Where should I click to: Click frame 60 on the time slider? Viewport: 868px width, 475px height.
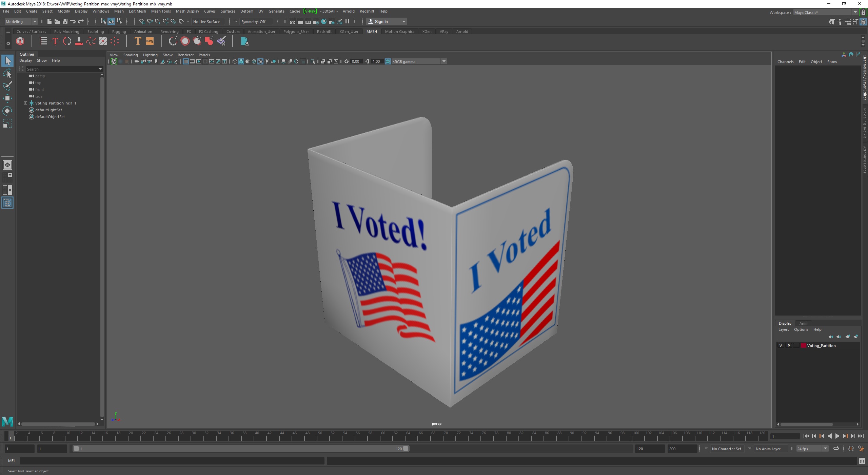(x=383, y=435)
